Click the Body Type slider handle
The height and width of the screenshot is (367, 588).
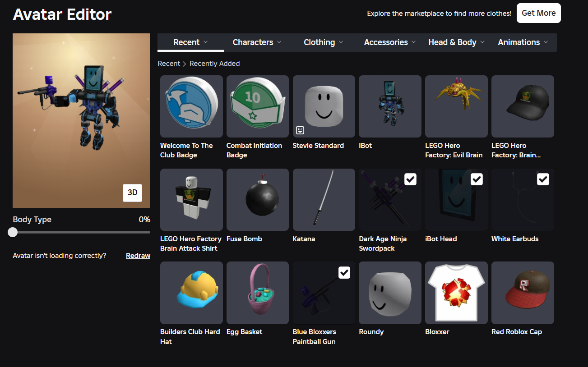[13, 232]
